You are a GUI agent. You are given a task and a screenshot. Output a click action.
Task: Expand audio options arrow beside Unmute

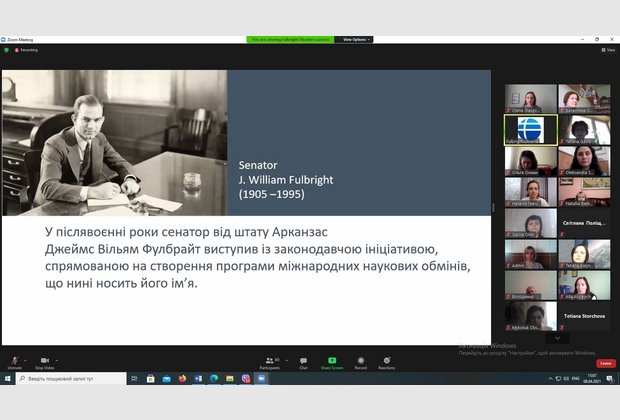(x=26, y=359)
